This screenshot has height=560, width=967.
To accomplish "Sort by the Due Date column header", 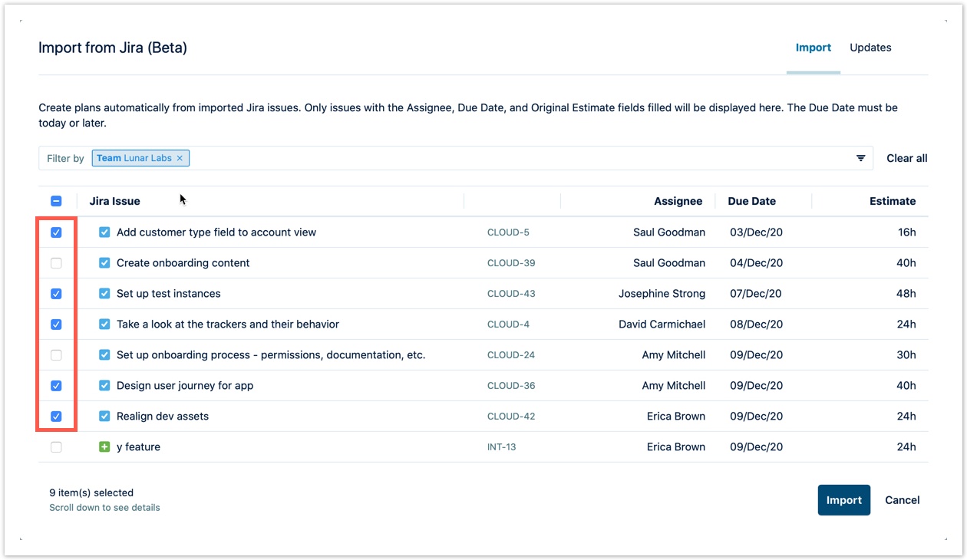I will point(751,201).
